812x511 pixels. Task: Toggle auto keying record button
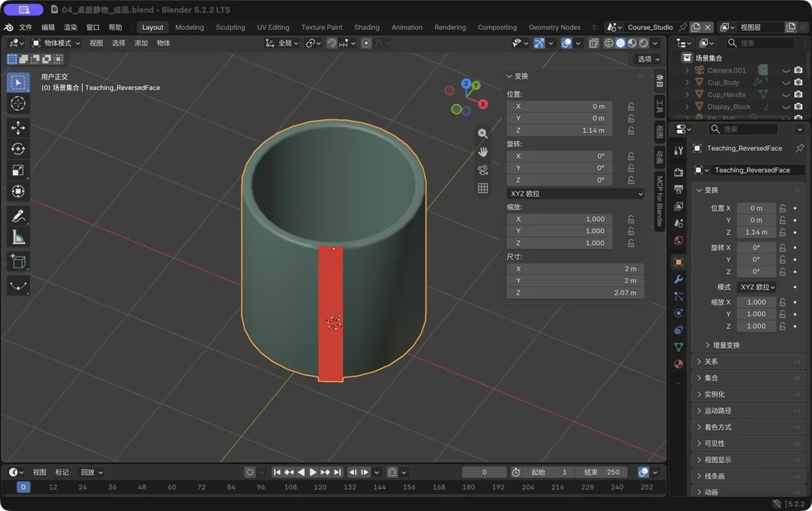click(250, 472)
